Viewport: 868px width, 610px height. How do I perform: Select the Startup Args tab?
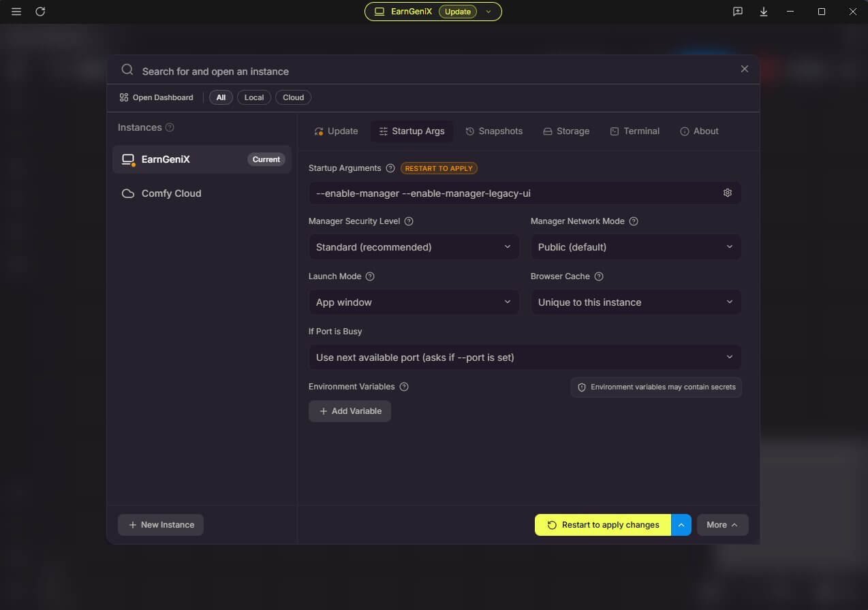[412, 131]
